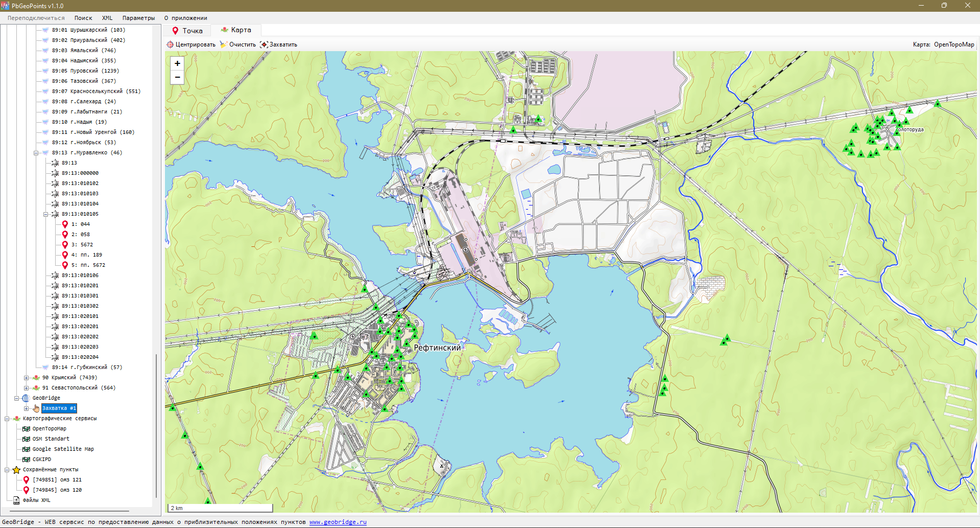
Task: Select the OSM Standart map service
Action: click(51, 439)
